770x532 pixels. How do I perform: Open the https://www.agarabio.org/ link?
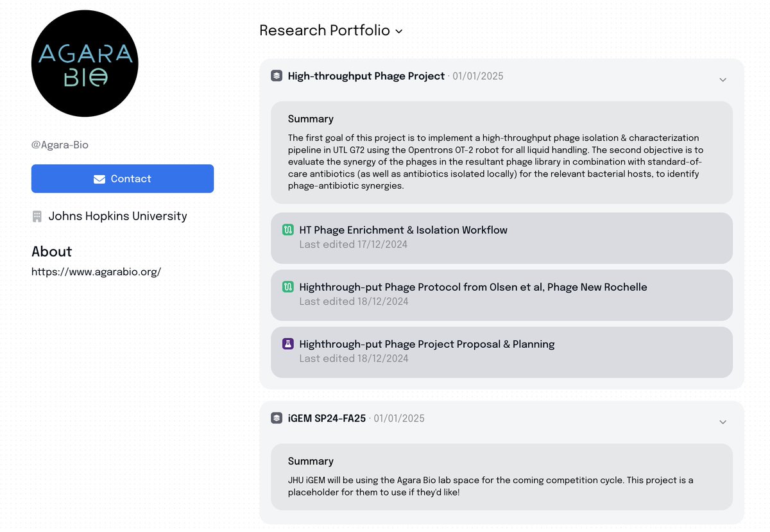[x=96, y=271]
